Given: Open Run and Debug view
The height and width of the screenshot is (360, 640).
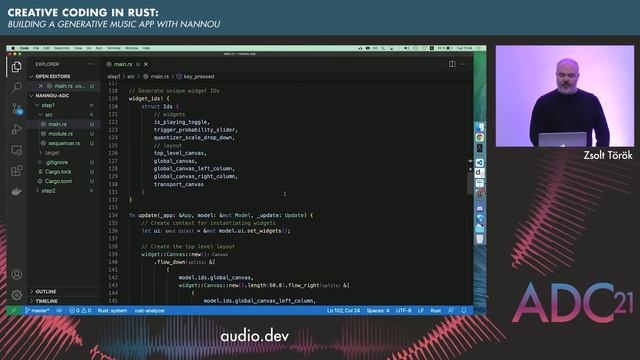Looking at the screenshot, I should [16, 129].
